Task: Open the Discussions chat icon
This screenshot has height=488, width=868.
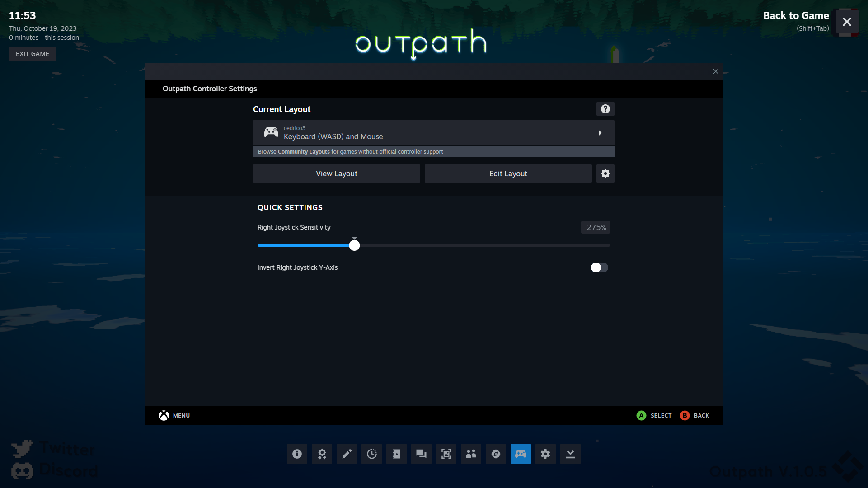Action: 421,454
